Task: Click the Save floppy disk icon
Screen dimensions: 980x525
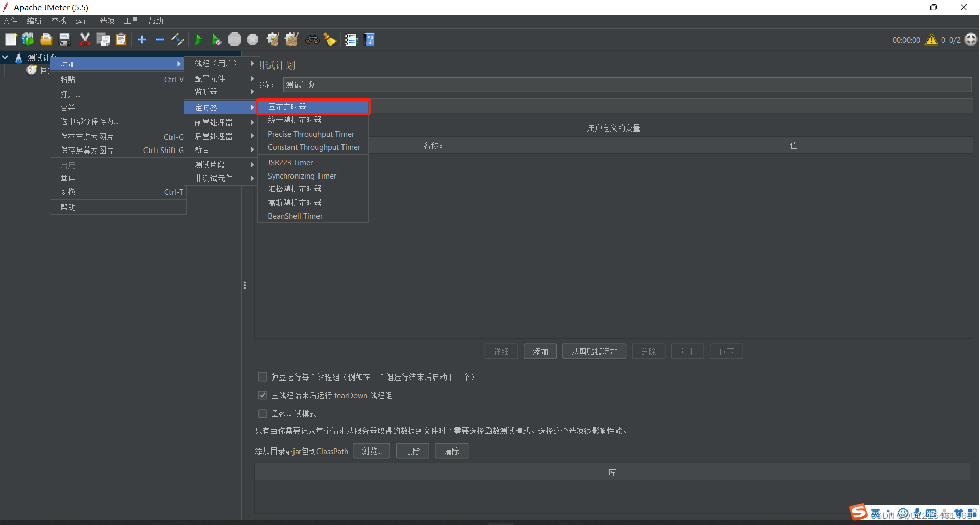Action: click(x=64, y=39)
